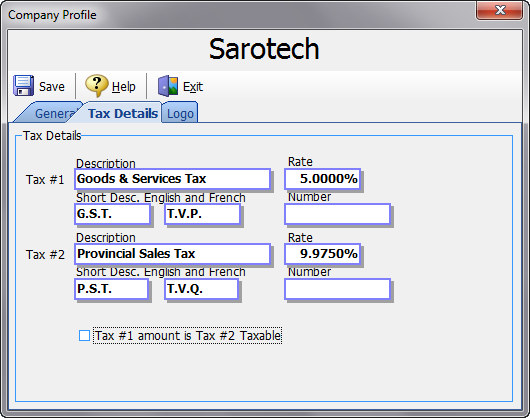Enable Tax #1 amount is Tax #2 Taxable
The width and height of the screenshot is (530, 418).
click(x=84, y=336)
